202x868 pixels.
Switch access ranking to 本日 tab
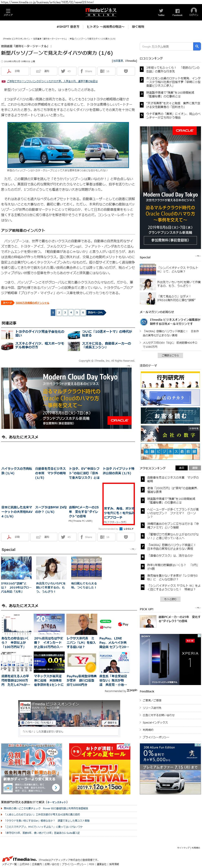(x=182, y=468)
